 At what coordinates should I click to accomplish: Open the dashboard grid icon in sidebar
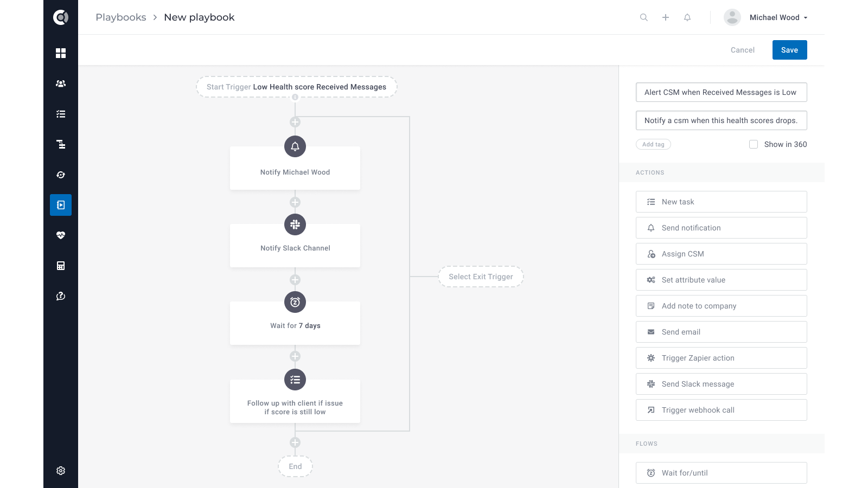coord(61,53)
